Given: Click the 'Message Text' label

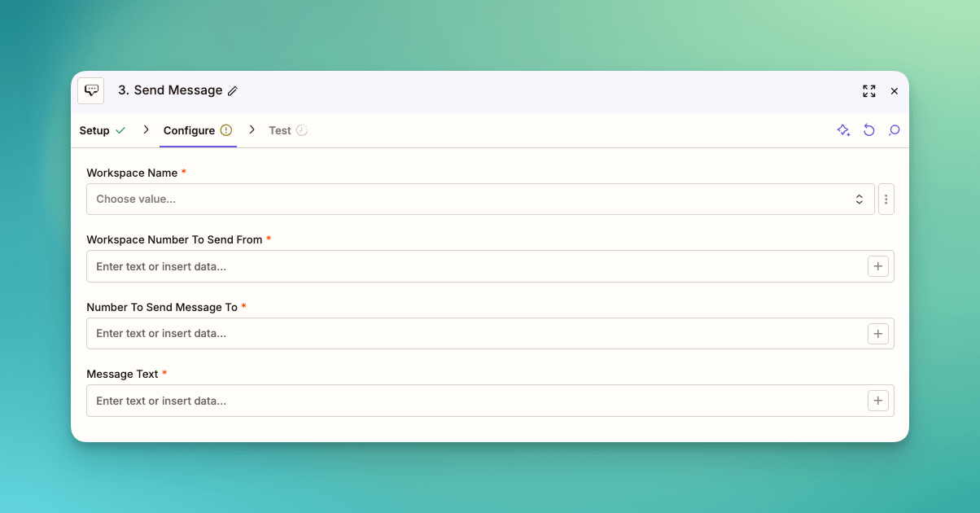Looking at the screenshot, I should pos(122,374).
